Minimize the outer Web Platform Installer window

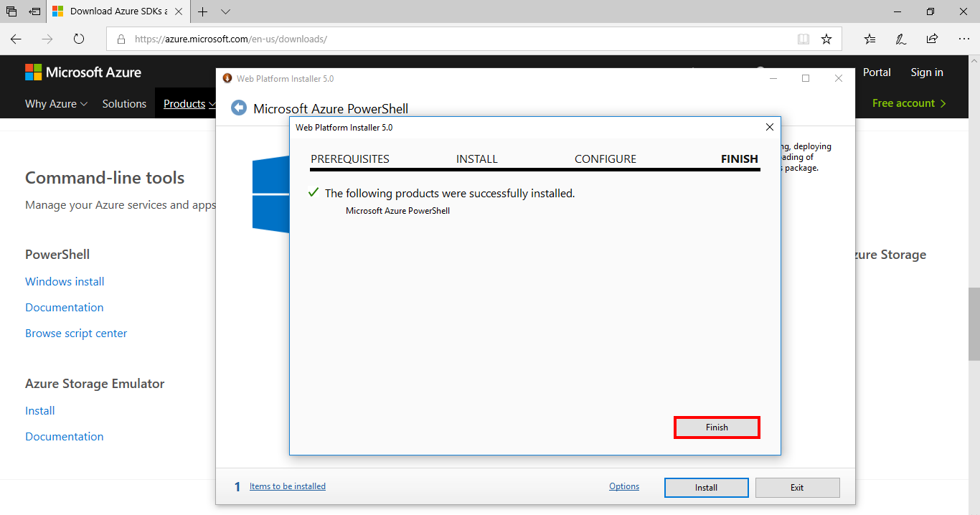click(x=773, y=78)
